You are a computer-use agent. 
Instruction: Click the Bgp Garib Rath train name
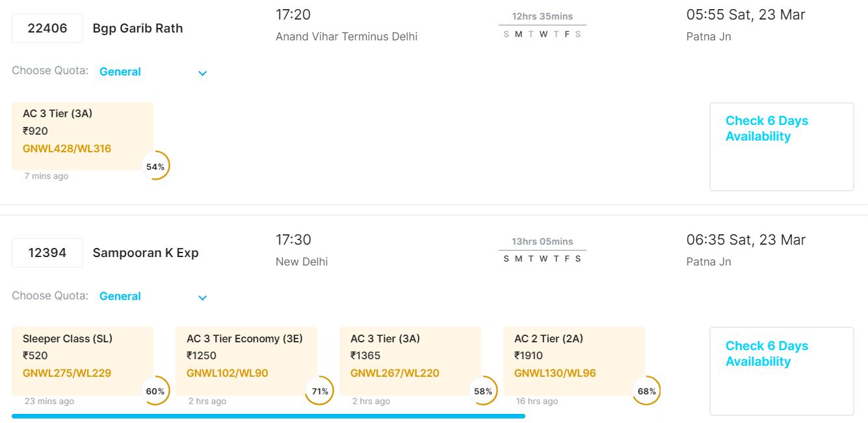click(138, 29)
